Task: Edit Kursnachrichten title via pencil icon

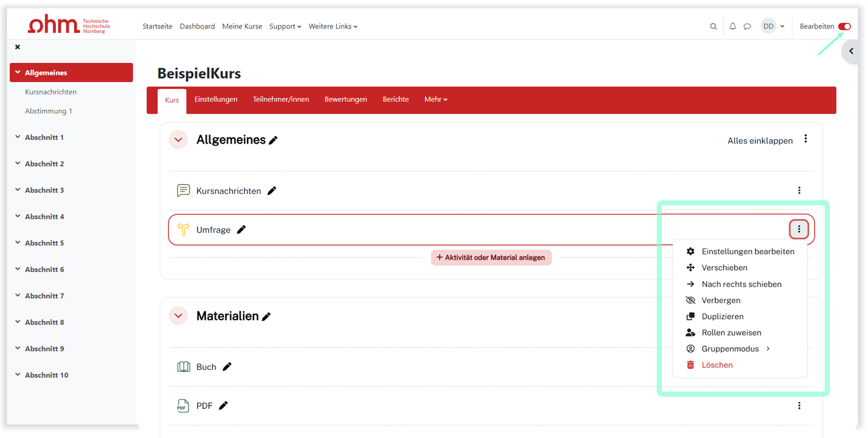Action: pos(272,191)
